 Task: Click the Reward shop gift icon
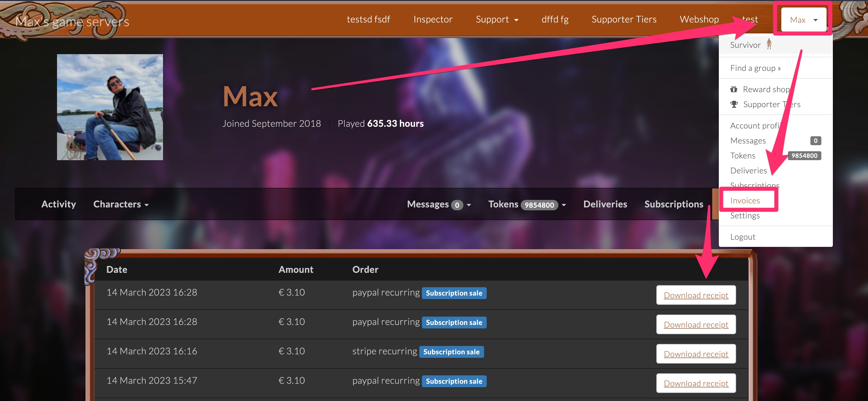pos(735,89)
